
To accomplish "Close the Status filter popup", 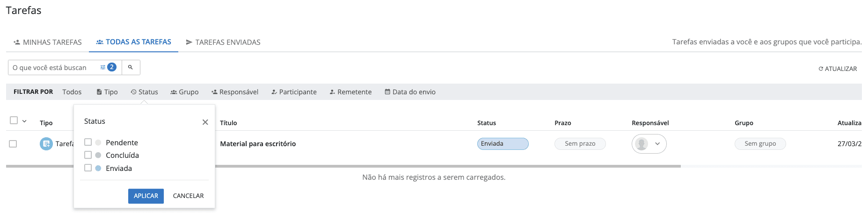I will (205, 122).
